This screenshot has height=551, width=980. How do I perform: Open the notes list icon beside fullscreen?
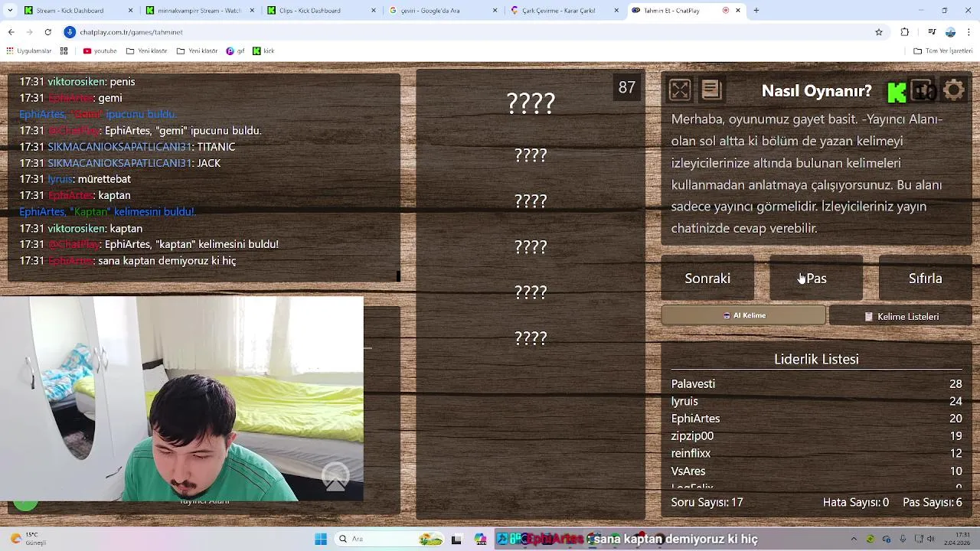711,90
